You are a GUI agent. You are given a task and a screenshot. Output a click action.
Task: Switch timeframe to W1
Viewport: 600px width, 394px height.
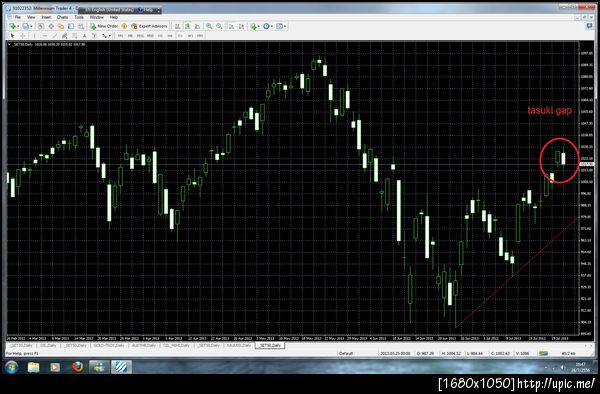190,36
